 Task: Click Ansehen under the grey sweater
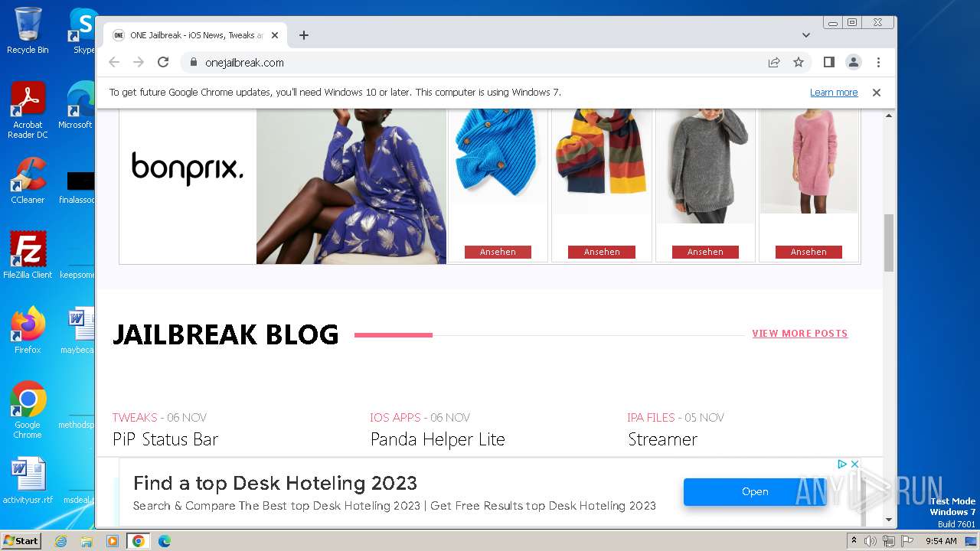705,252
